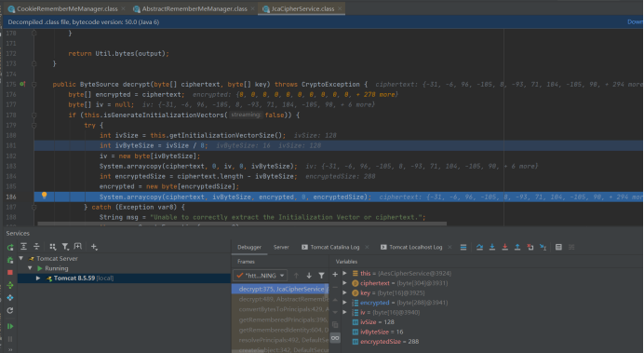Expand the key variable byte[16]
Image resolution: width=644 pixels, height=353 pixels.
click(344, 293)
